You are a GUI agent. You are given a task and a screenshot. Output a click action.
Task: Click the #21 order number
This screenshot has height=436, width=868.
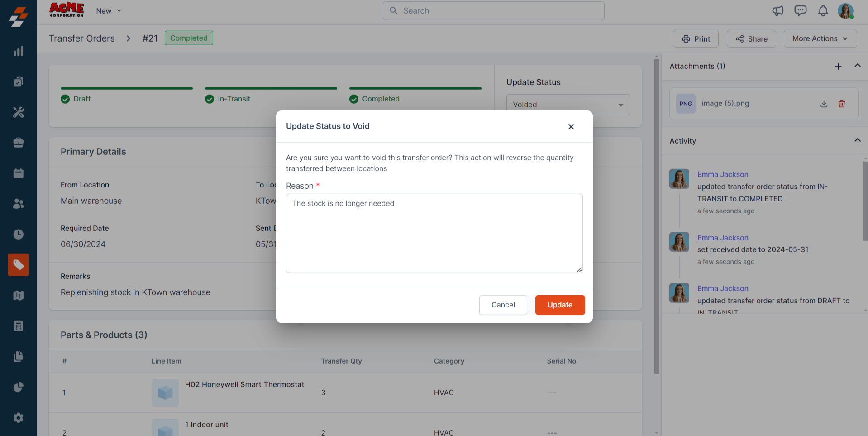pyautogui.click(x=150, y=38)
